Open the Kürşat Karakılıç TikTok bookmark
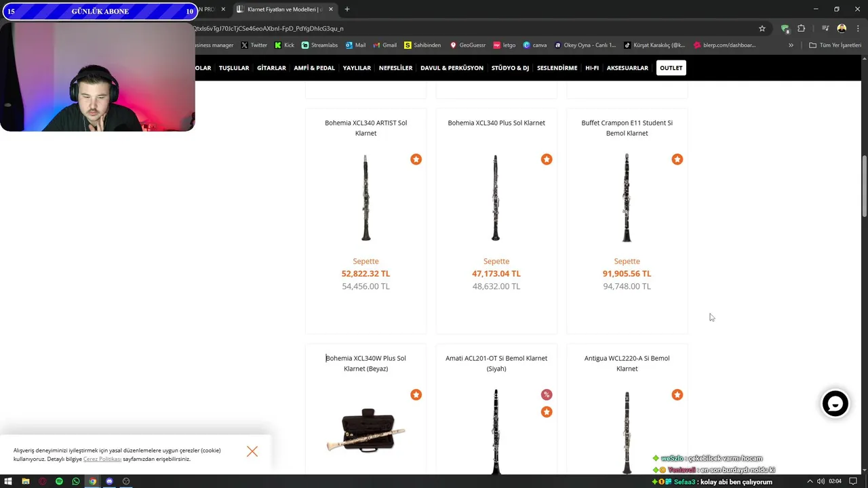868x488 pixels. click(655, 45)
